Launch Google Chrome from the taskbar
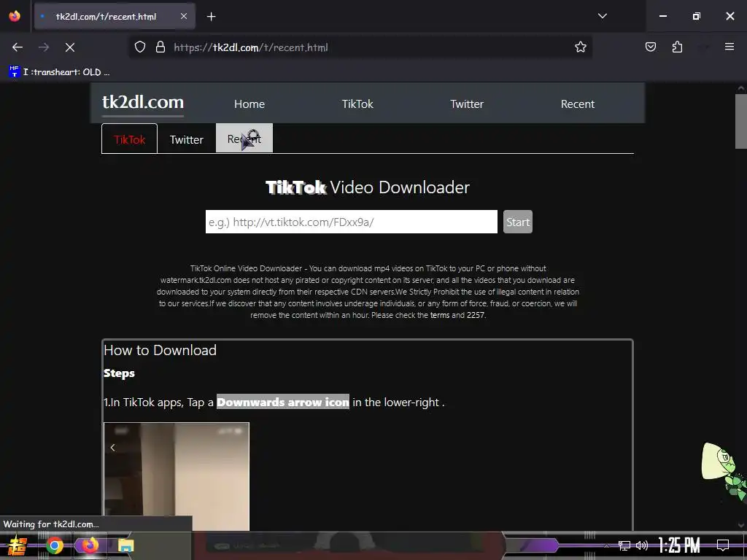The width and height of the screenshot is (747, 560). [55, 545]
